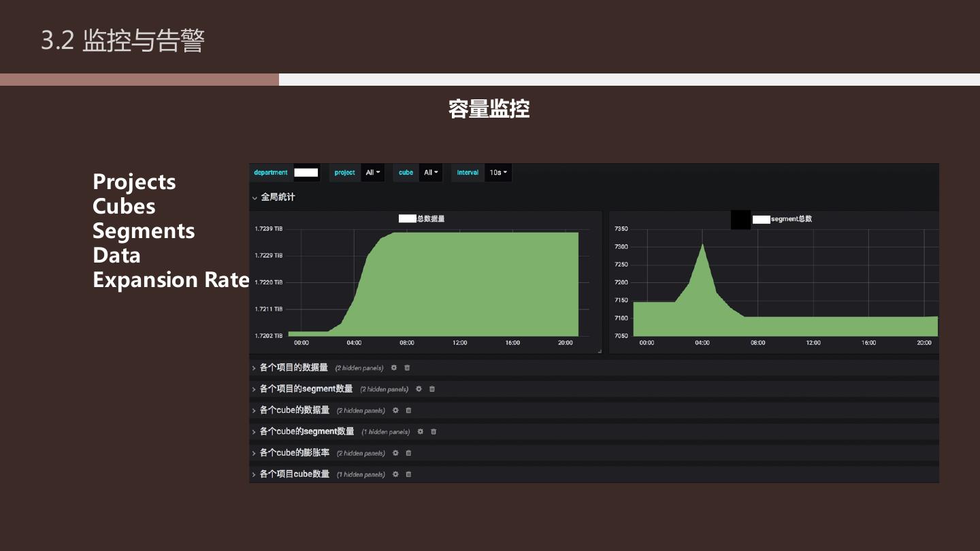Click the Expansion Rate bullet text

tap(171, 280)
